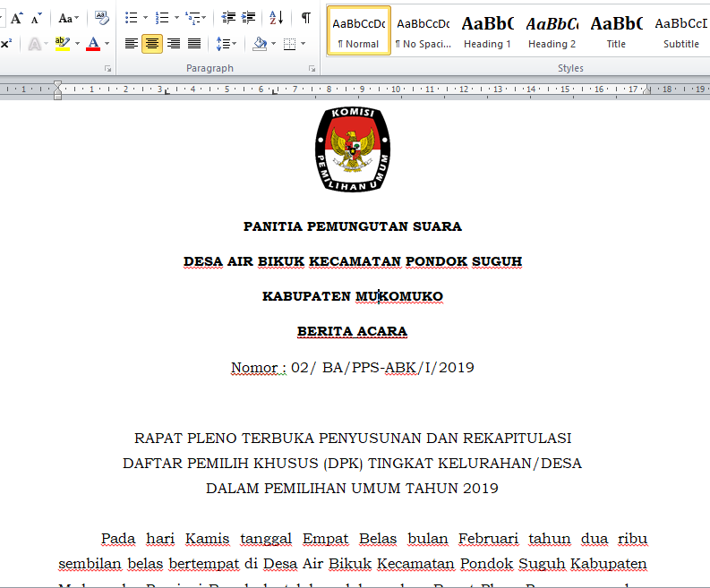Apply the red font color button

[93, 44]
